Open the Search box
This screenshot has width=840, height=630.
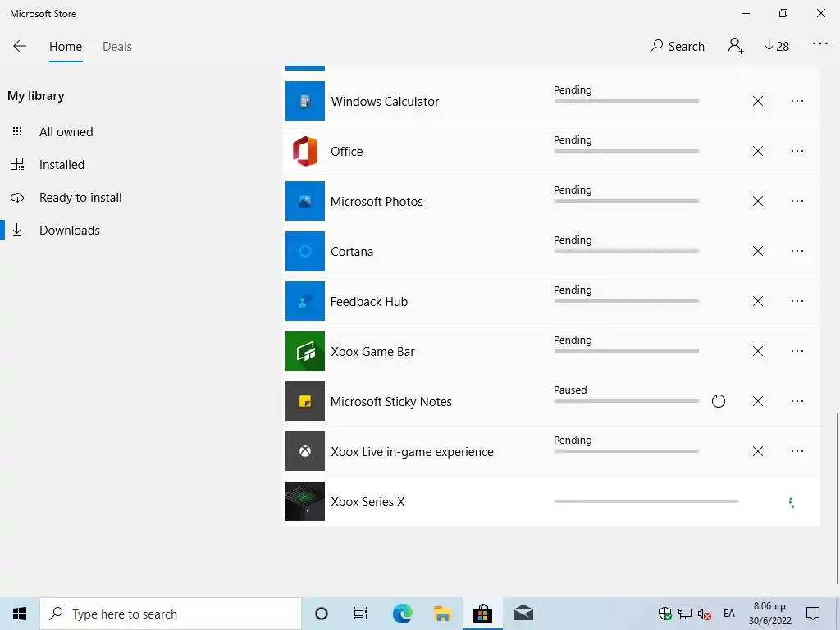pyautogui.click(x=677, y=46)
